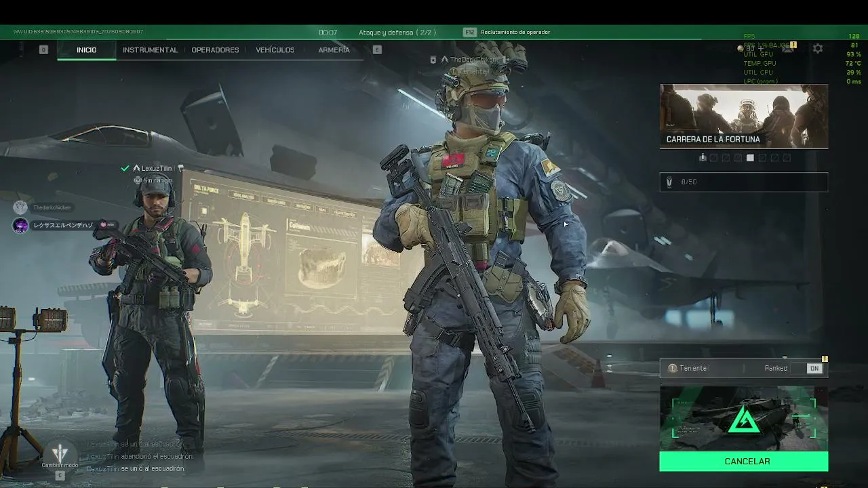868x488 pixels.
Task: Click the Sin rango text
Action: [x=158, y=180]
